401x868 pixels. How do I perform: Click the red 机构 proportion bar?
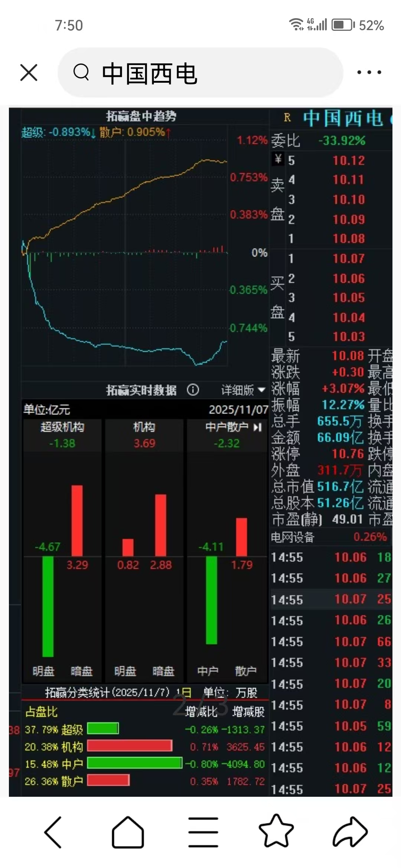(x=130, y=746)
